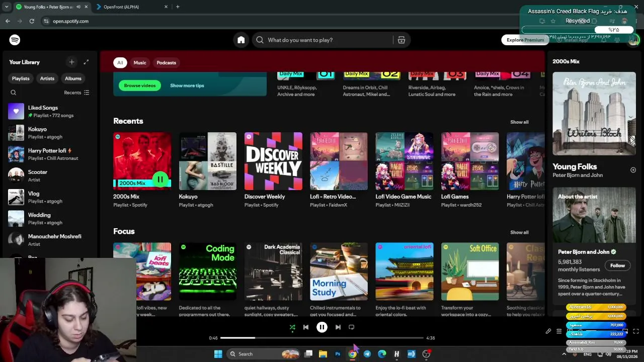Screen dimensions: 644x362
Task: Show all Focus playlists
Action: (519, 232)
